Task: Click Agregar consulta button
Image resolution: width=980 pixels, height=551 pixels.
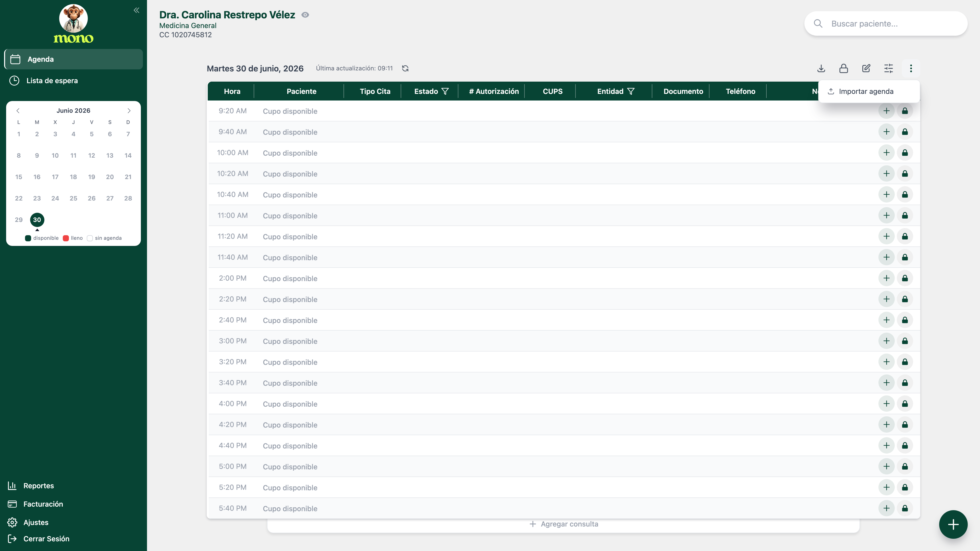Action: tap(563, 524)
